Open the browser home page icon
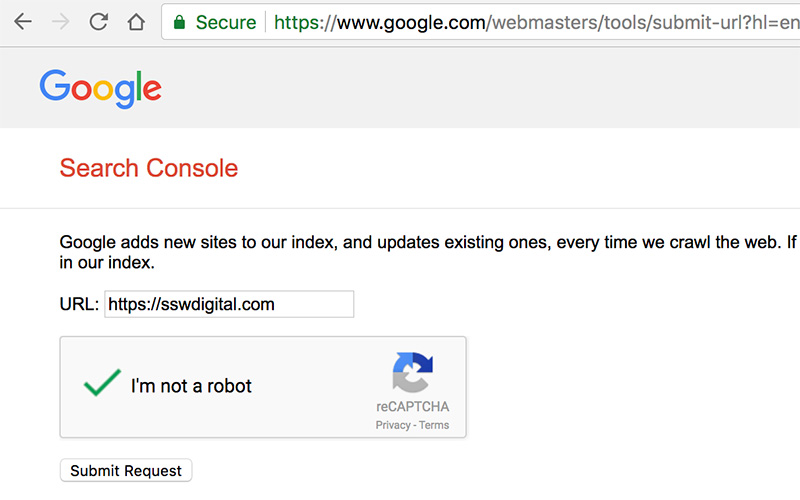The height and width of the screenshot is (500, 800). click(x=136, y=21)
